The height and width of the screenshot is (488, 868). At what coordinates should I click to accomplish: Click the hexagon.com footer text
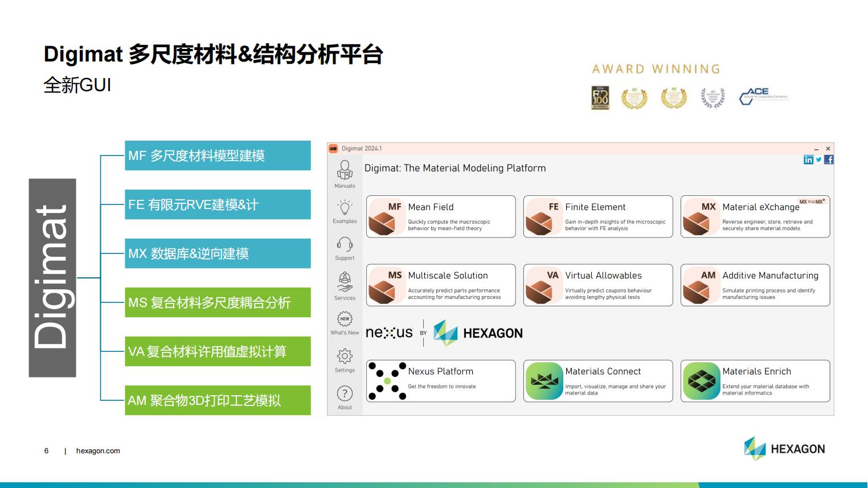click(98, 451)
